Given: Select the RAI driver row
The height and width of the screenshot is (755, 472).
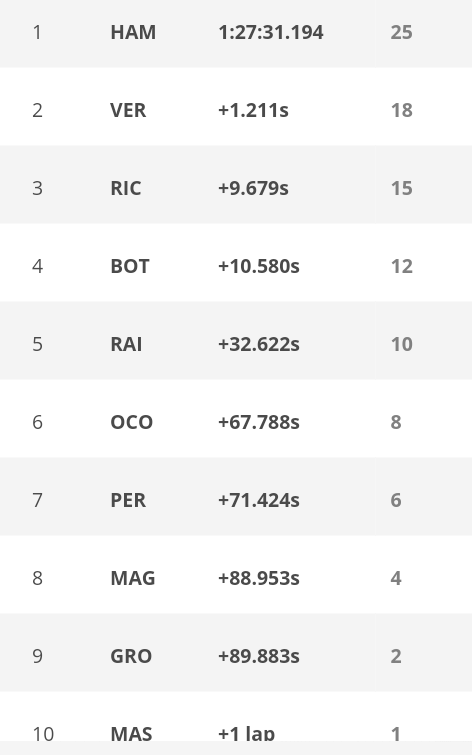Looking at the screenshot, I should [x=236, y=344].
